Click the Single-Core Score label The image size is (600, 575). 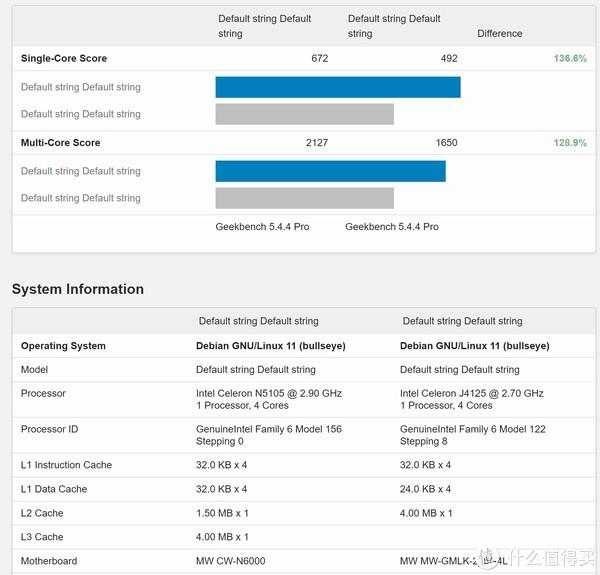pos(64,59)
